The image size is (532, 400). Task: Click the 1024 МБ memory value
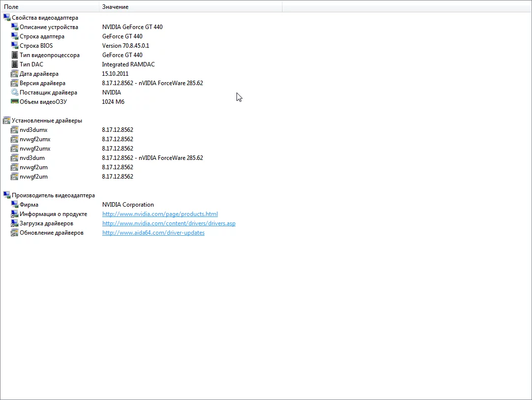click(x=113, y=101)
